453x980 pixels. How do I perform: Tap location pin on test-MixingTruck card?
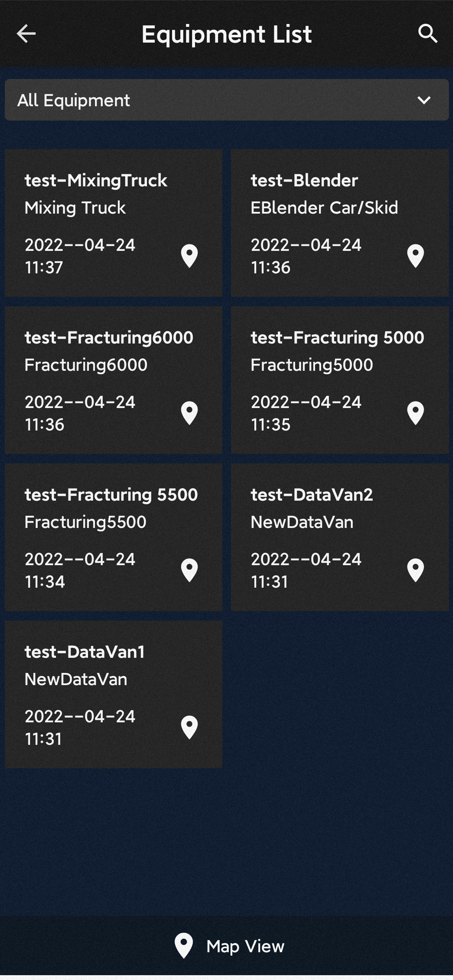point(189,256)
